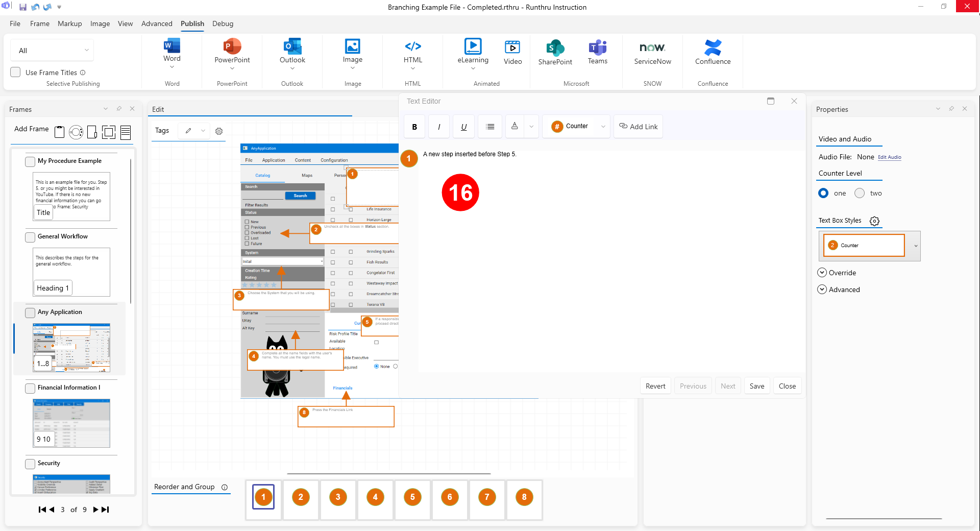
Task: Open the All selective publishing dropdown
Action: [52, 51]
